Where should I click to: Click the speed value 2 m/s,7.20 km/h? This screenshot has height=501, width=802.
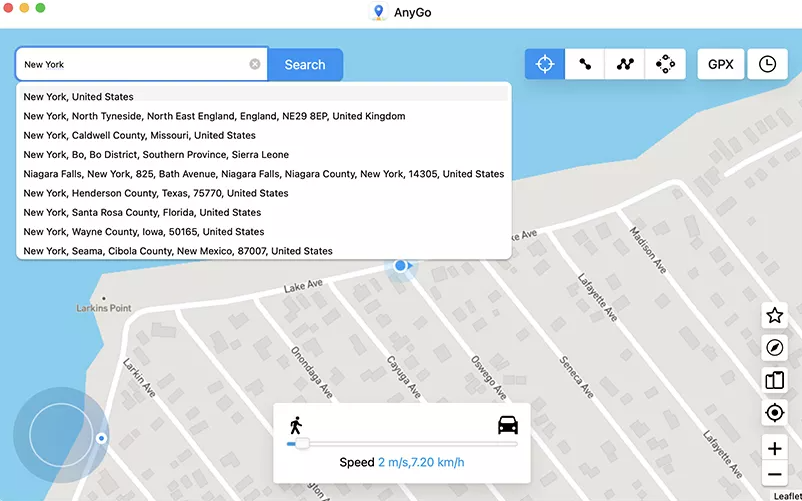point(421,462)
